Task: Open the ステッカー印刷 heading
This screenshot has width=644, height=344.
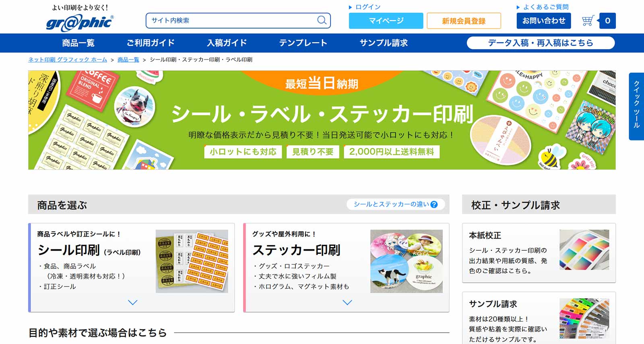Action: tap(296, 250)
